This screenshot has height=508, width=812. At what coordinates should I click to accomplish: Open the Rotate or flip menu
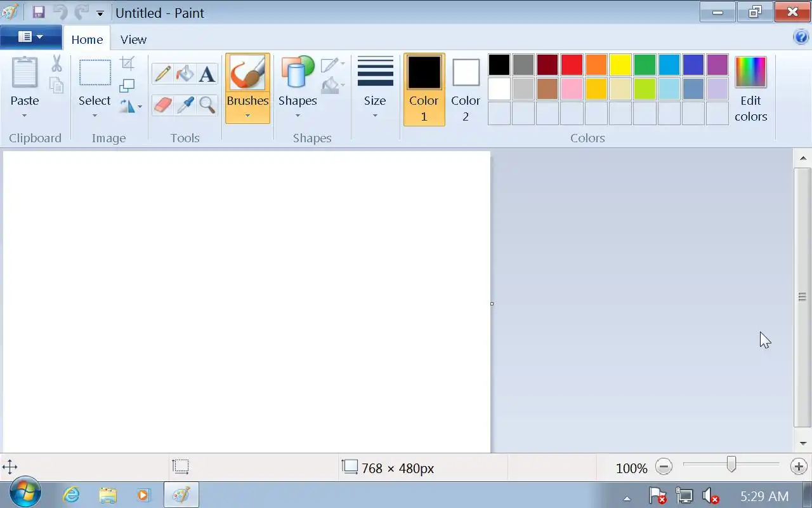pyautogui.click(x=130, y=106)
